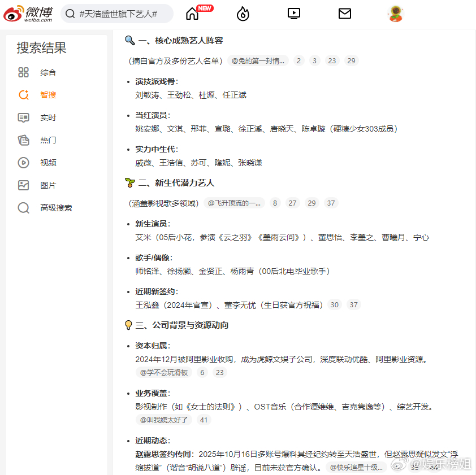The height and width of the screenshot is (475, 476).
Task: Click the Weibo logo
Action: coord(28,14)
